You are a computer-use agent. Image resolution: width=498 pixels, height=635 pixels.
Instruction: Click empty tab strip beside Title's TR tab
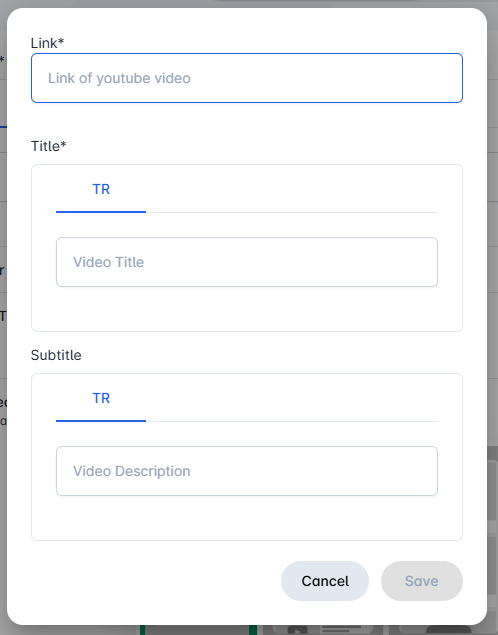tap(292, 189)
